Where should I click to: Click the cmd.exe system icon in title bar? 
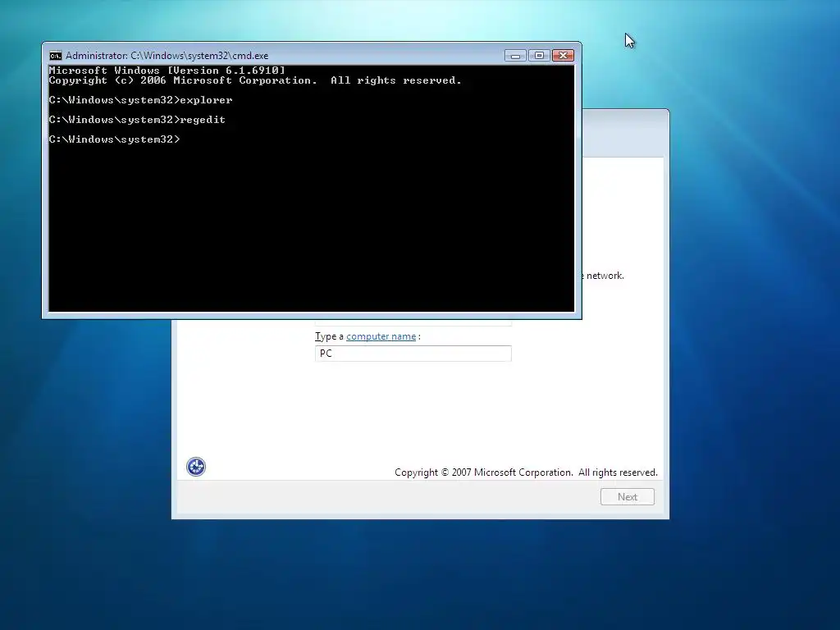tap(55, 56)
